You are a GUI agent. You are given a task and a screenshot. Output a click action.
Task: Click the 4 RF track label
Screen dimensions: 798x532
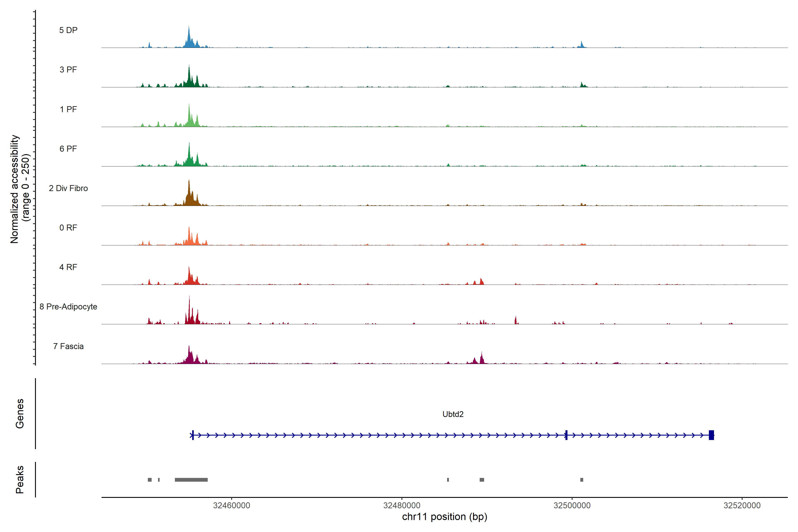(68, 267)
